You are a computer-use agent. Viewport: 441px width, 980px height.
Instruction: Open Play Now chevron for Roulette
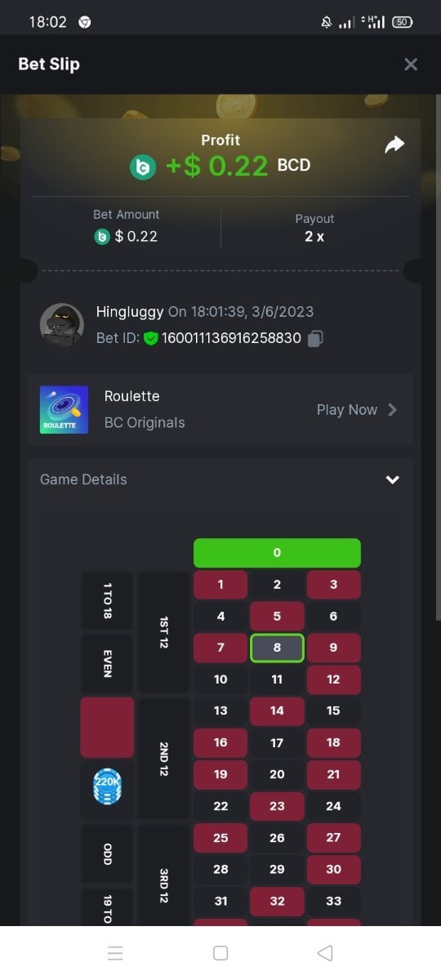coord(392,410)
